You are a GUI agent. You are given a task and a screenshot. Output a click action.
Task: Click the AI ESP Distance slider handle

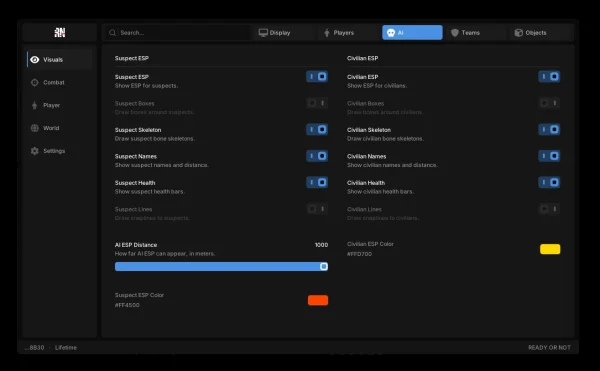[x=324, y=267]
